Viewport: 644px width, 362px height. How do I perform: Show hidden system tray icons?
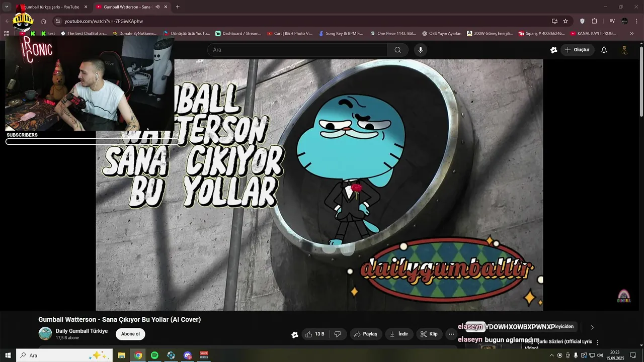551,355
